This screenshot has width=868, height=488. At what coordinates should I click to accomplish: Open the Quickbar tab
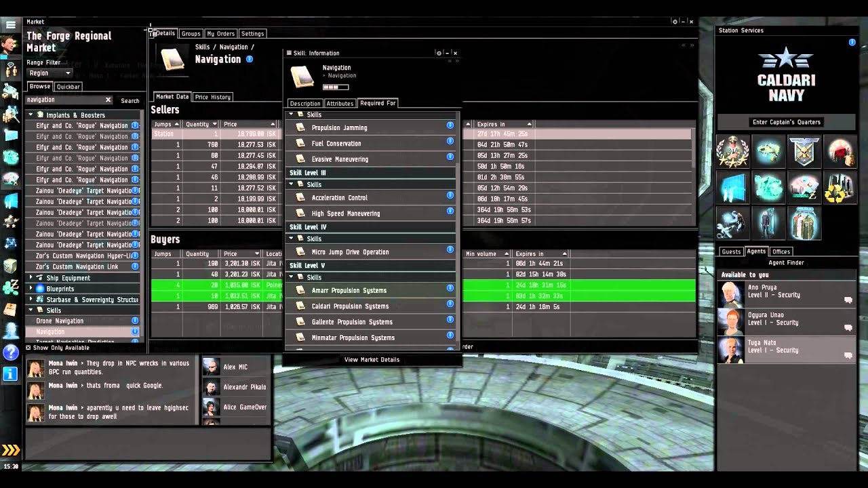click(68, 87)
